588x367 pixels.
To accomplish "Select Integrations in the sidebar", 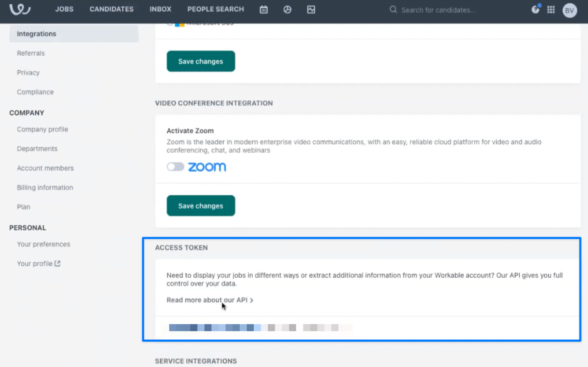I will pos(74,34).
